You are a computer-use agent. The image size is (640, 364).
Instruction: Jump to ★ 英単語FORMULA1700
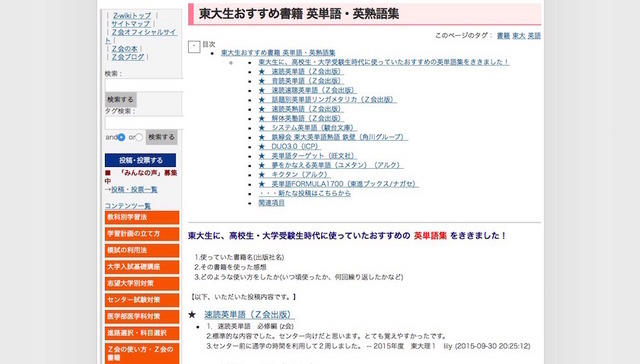[x=338, y=184]
